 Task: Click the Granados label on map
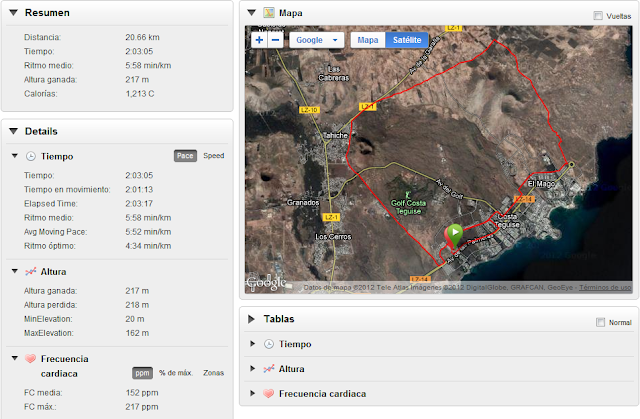(303, 203)
